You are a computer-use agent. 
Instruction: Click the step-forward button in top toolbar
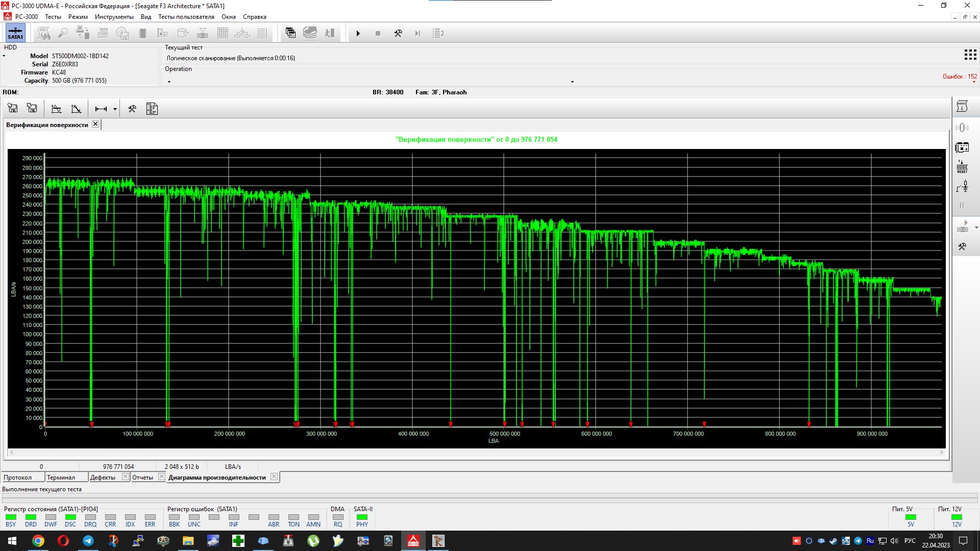pos(418,33)
